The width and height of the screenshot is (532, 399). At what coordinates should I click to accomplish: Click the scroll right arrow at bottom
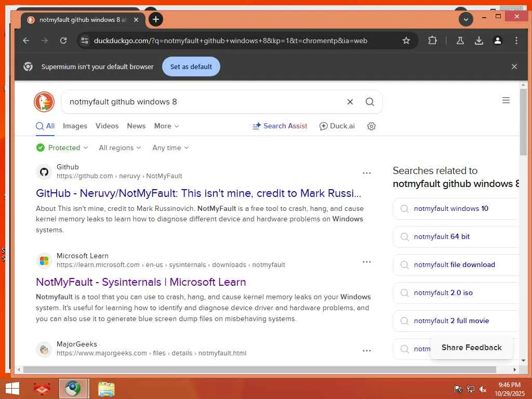click(x=515, y=369)
